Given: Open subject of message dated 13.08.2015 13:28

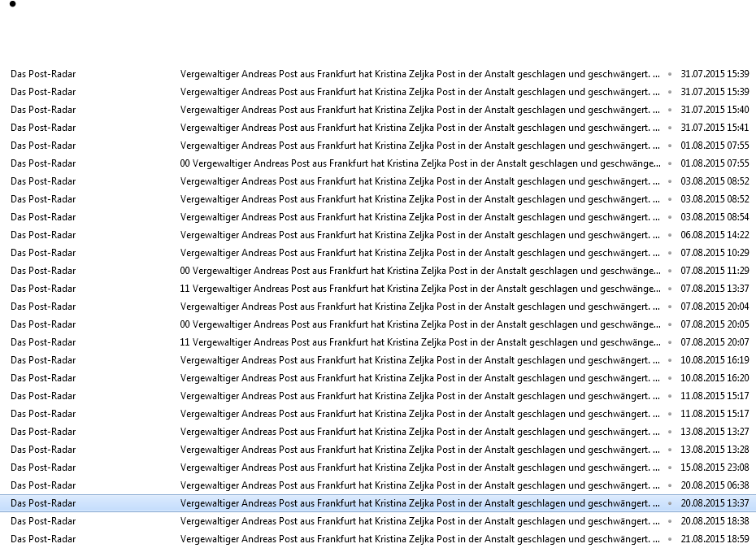Looking at the screenshot, I should coord(420,450).
